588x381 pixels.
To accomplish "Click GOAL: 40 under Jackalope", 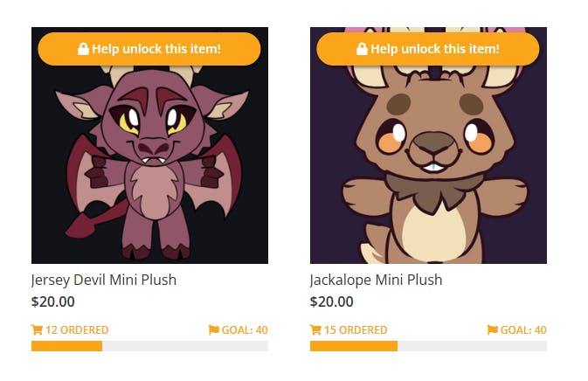I will coord(523,330).
